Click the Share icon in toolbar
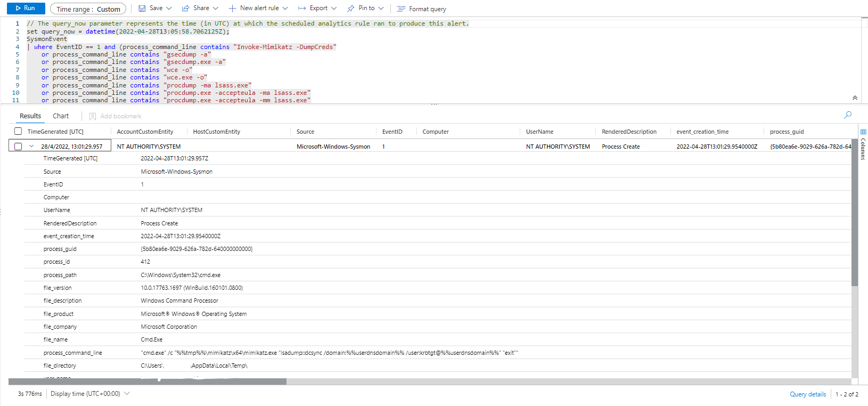868x406 pixels. point(186,9)
